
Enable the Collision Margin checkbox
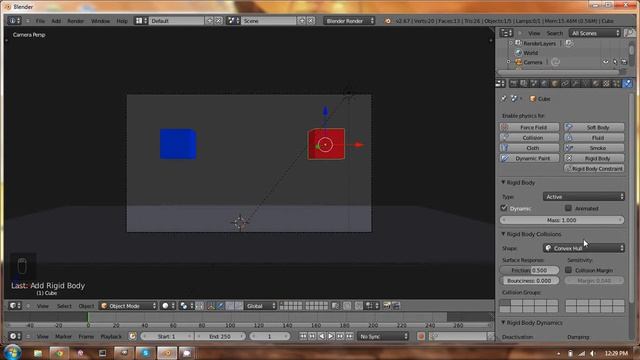(x=568, y=270)
